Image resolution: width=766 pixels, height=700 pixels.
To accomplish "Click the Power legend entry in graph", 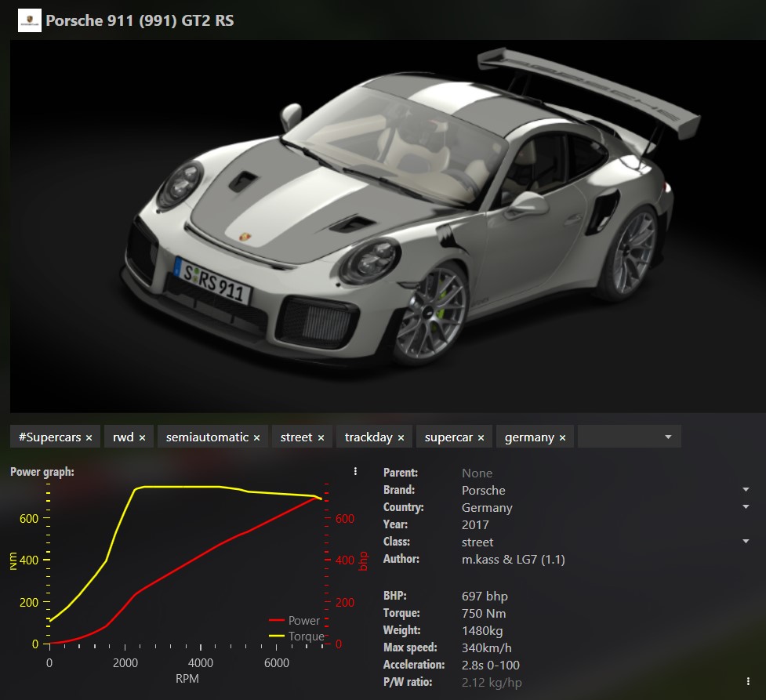I will [294, 620].
